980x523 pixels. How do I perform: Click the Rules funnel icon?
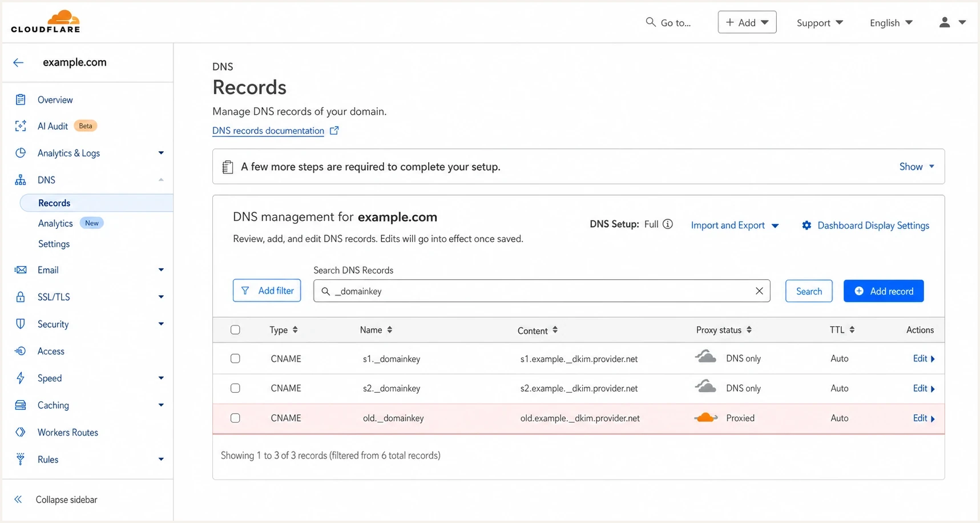tap(21, 459)
